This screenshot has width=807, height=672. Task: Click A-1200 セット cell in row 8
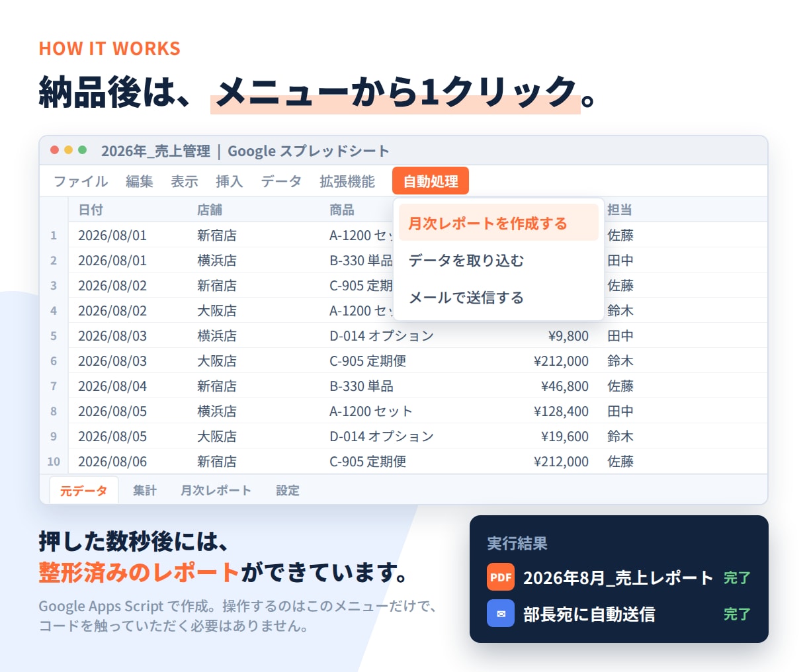click(371, 411)
